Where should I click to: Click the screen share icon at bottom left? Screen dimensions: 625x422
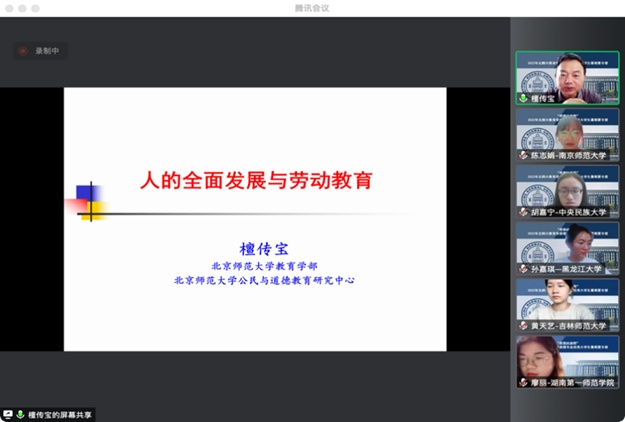pyautogui.click(x=8, y=414)
